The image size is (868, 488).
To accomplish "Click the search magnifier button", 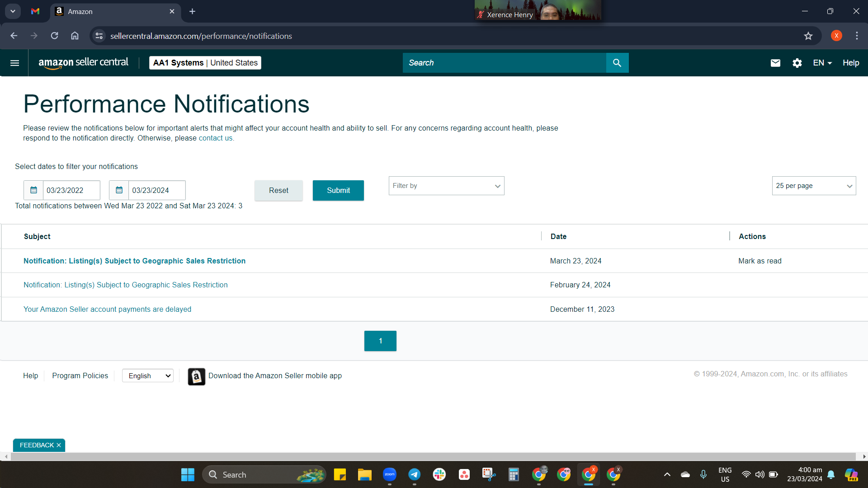I will click(617, 63).
